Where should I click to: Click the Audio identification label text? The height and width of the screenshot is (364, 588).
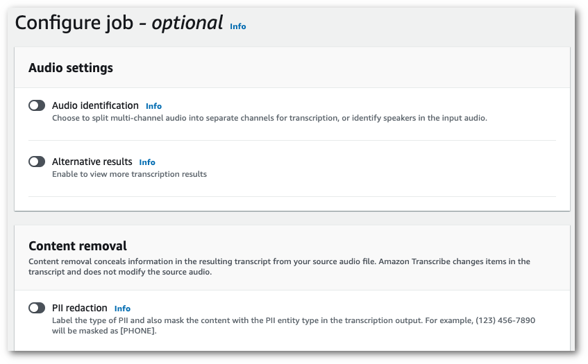(95, 105)
